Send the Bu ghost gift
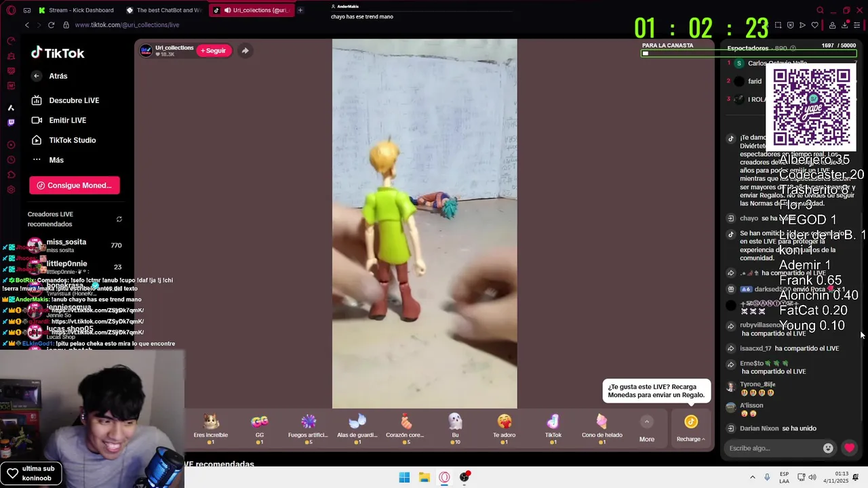 tap(455, 429)
